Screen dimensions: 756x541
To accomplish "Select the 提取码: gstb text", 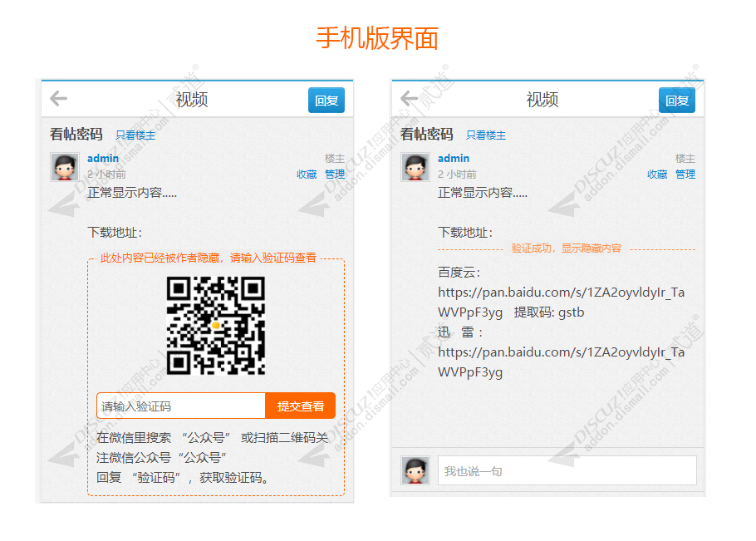I will click(549, 312).
